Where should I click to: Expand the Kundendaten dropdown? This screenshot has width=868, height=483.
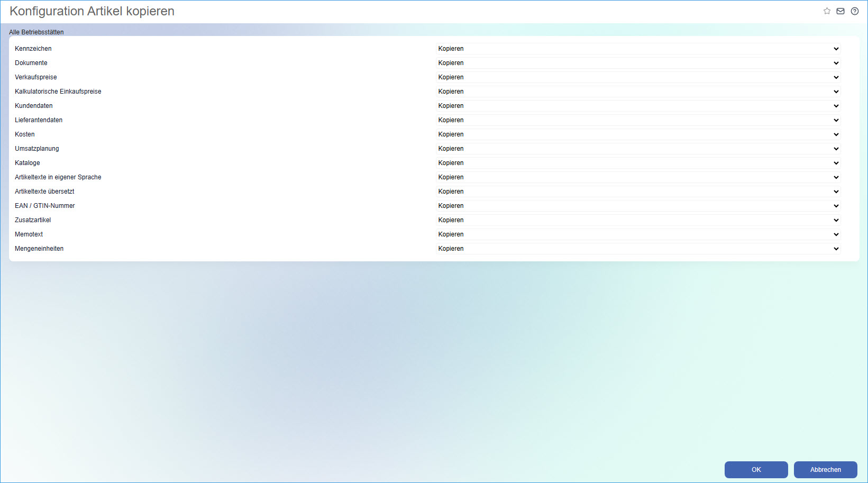tap(638, 106)
